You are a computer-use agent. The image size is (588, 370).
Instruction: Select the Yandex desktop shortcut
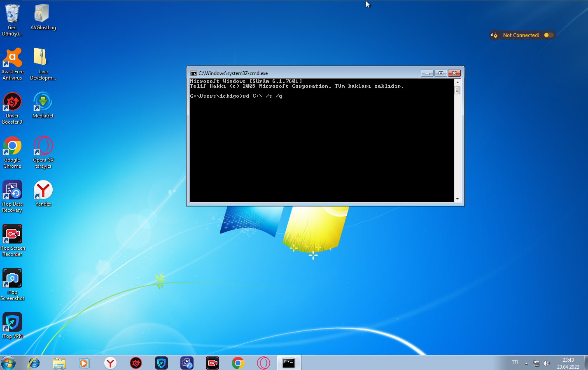point(43,194)
